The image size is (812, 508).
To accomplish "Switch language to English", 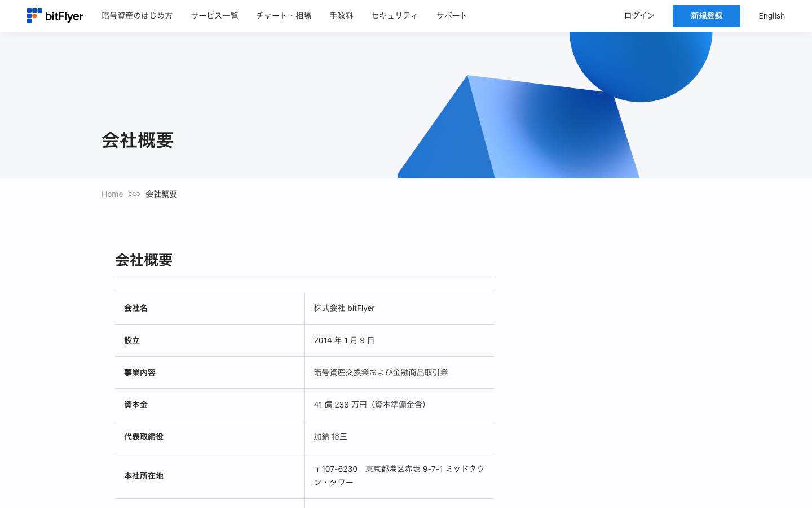I will 771,16.
